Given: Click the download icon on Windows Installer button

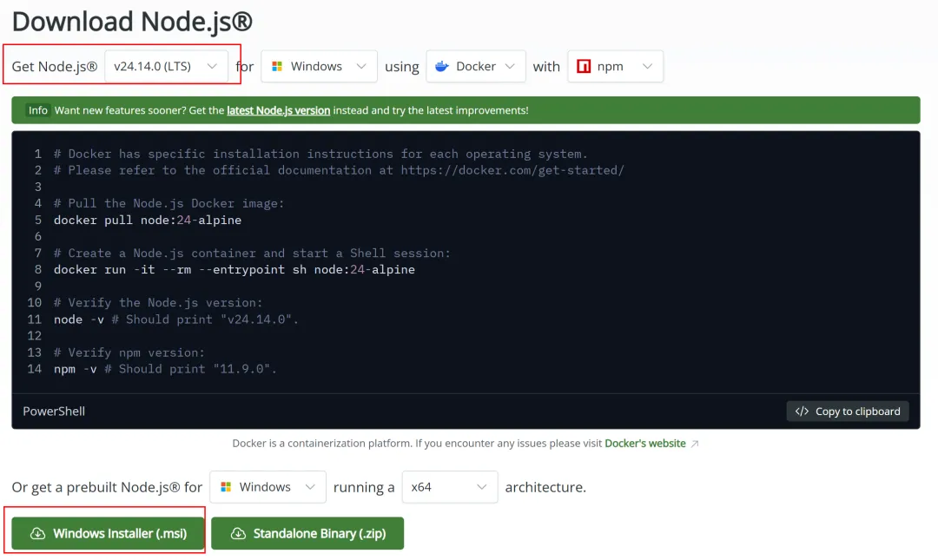Looking at the screenshot, I should point(37,533).
